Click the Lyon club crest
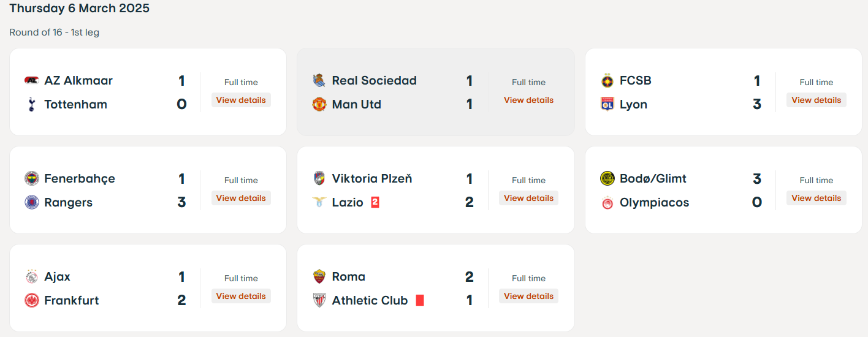Viewport: 868px width, 337px height. (x=607, y=104)
